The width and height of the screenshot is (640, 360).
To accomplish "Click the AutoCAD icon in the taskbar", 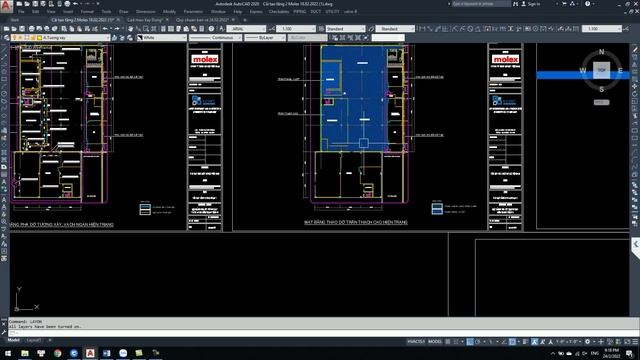I will coord(90,353).
